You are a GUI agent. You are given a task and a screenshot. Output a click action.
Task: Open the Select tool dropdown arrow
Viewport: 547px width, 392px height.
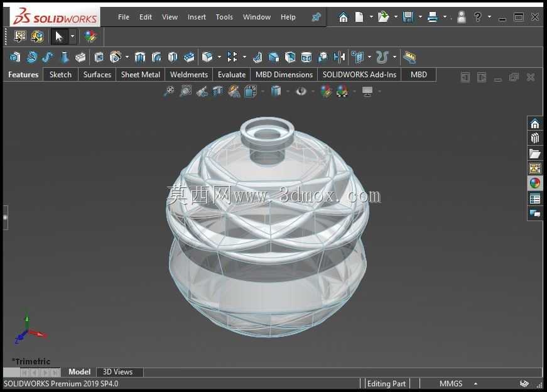(x=72, y=36)
